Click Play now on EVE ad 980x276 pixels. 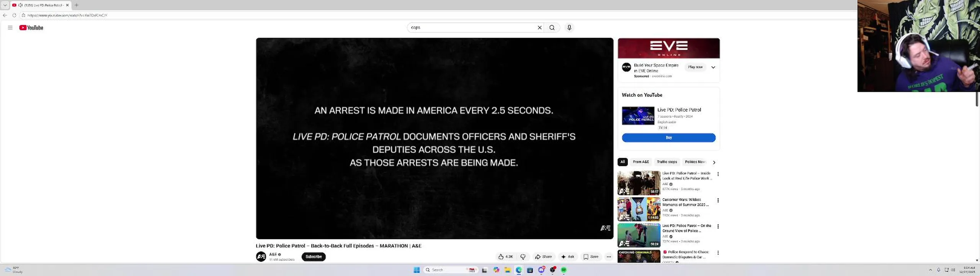coord(695,67)
